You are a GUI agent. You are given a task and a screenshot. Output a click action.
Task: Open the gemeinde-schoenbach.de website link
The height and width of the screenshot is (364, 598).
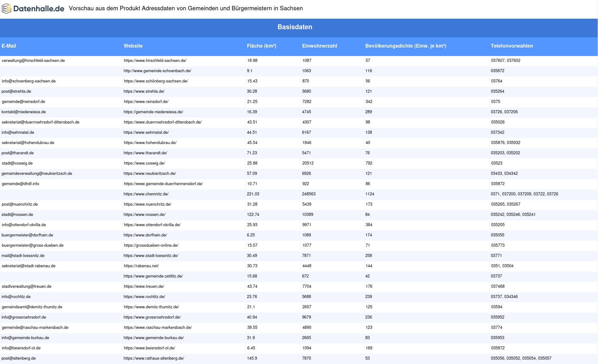157,71
